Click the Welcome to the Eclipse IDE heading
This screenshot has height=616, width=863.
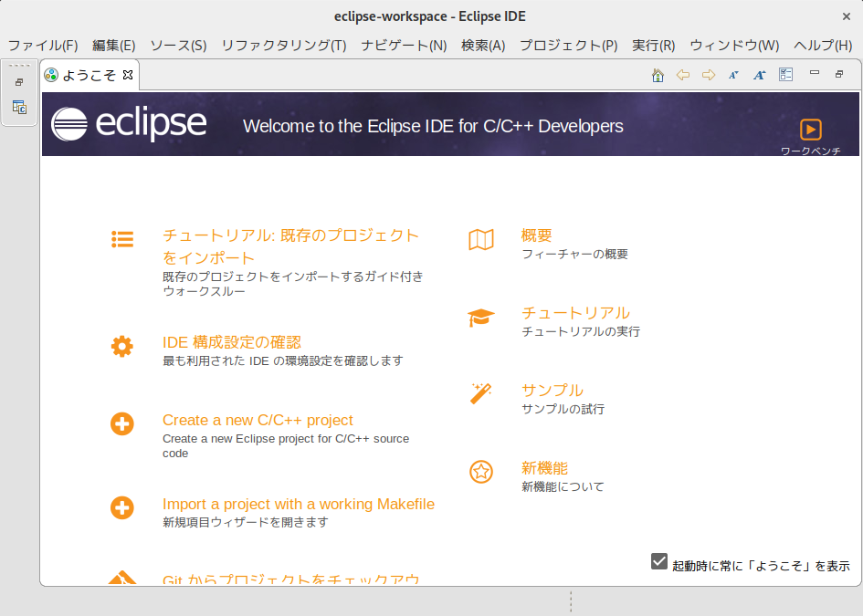tap(433, 126)
